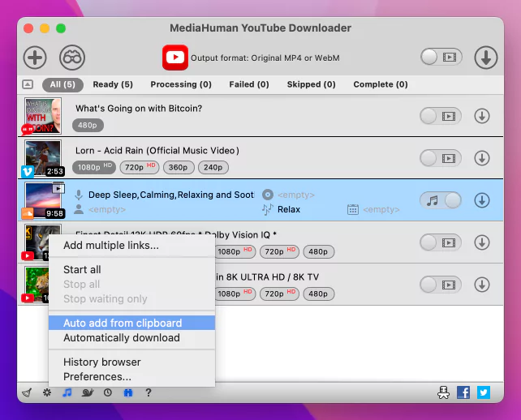
Task: Choose 1080p HD for 8K ULTRA HD video
Action: tap(235, 294)
